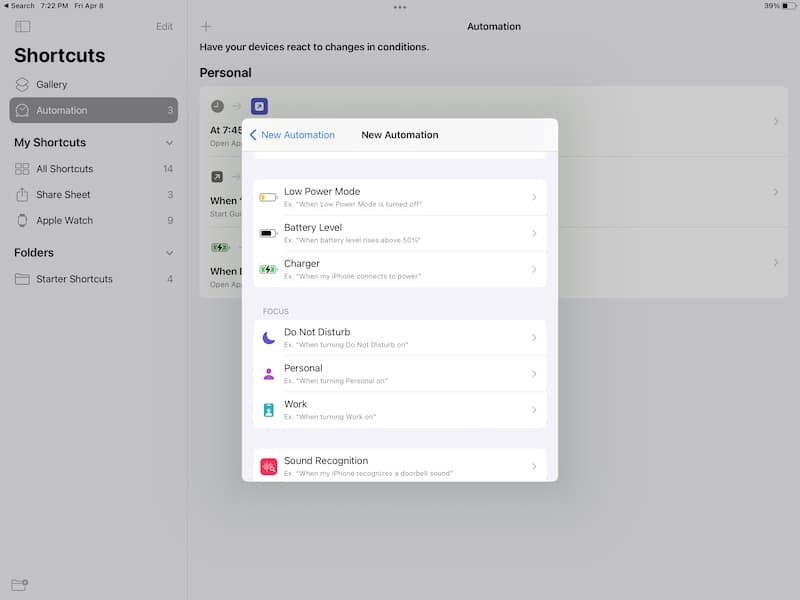This screenshot has height=600, width=800.
Task: Choose Battery Level trigger
Action: (399, 234)
